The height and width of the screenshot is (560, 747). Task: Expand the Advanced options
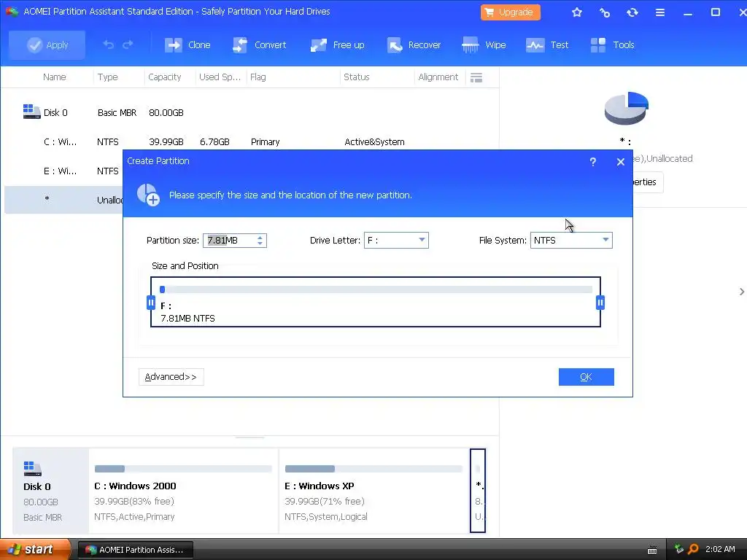tap(171, 377)
